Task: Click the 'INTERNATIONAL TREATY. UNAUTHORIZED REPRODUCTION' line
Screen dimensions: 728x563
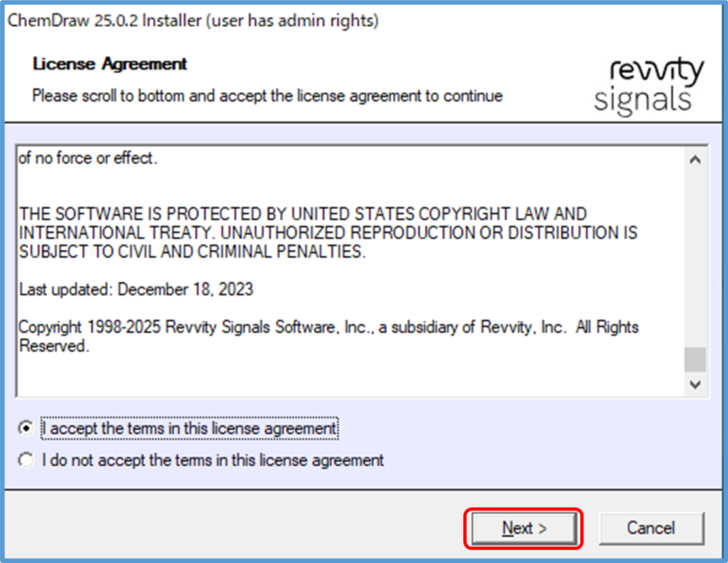Action: pyautogui.click(x=328, y=233)
